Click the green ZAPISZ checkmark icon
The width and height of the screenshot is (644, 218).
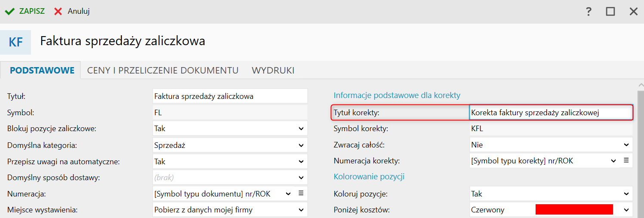point(10,12)
